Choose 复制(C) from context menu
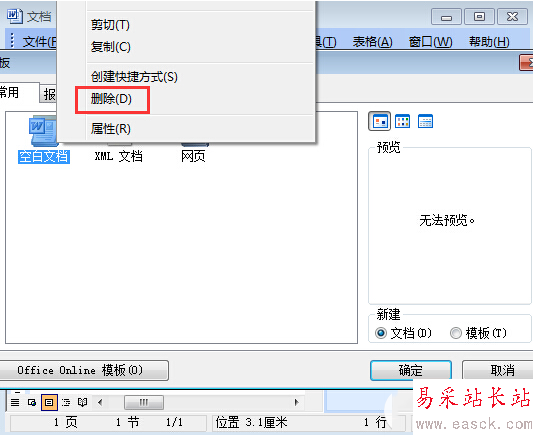 pos(185,47)
